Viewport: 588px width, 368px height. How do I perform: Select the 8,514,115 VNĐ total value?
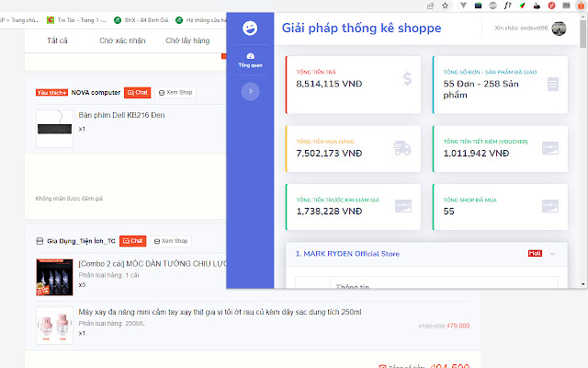point(329,84)
